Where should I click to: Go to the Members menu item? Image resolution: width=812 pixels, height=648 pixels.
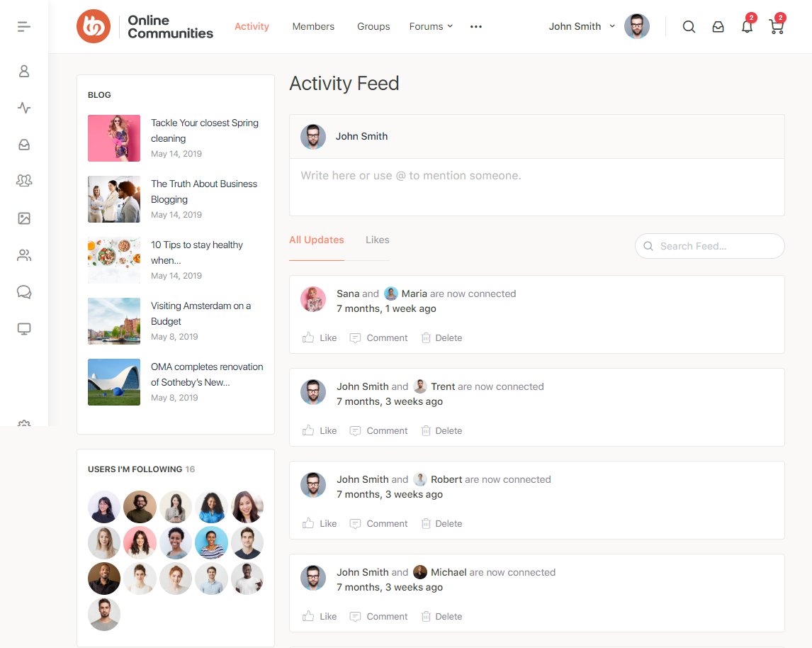point(313,27)
